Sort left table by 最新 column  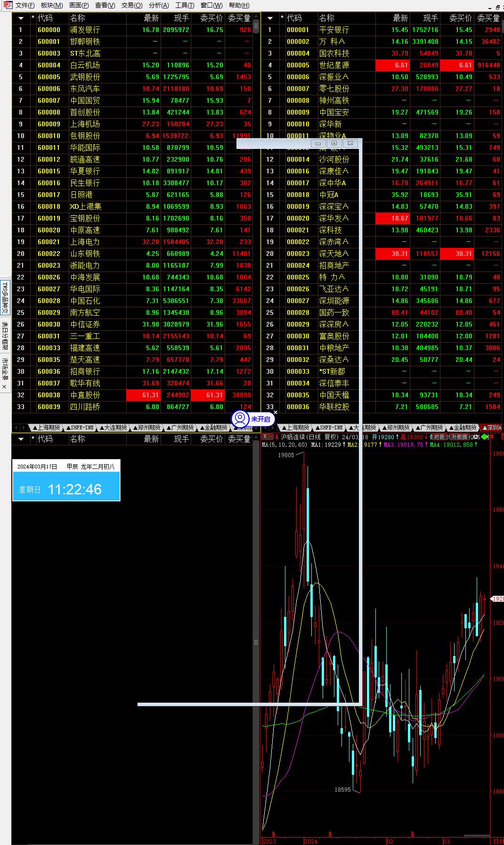(151, 18)
